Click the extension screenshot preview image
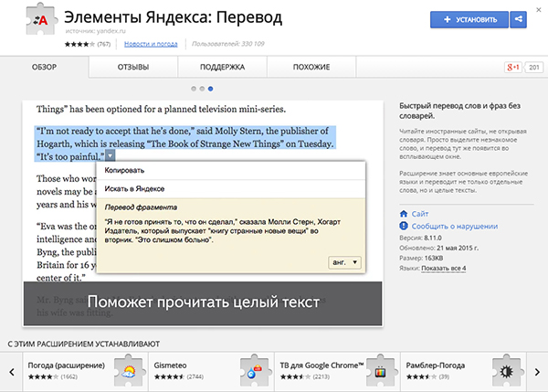Image resolution: width=548 pixels, height=392 pixels. click(203, 213)
